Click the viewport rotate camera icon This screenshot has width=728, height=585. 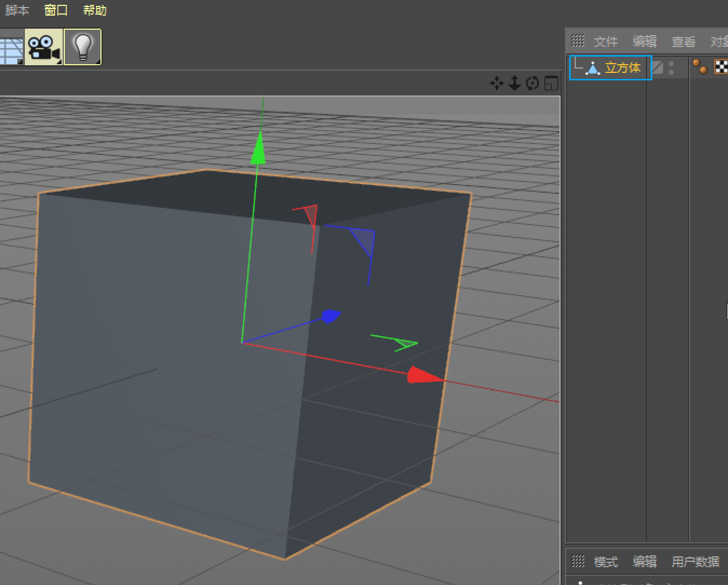click(532, 83)
